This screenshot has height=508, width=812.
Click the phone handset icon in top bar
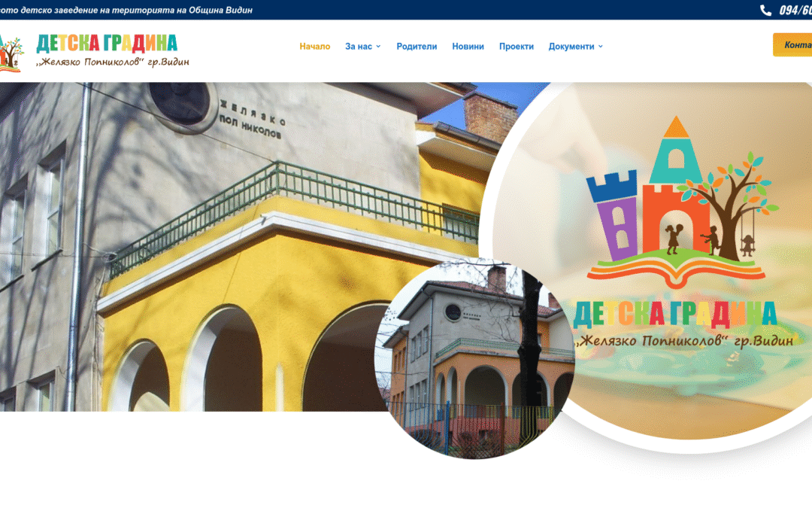click(765, 11)
